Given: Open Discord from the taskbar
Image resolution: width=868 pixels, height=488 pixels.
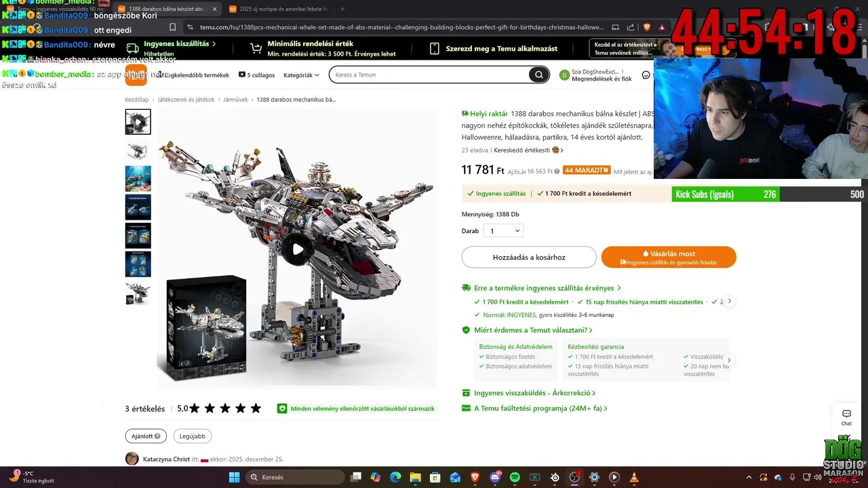Looking at the screenshot, I should click(x=495, y=477).
